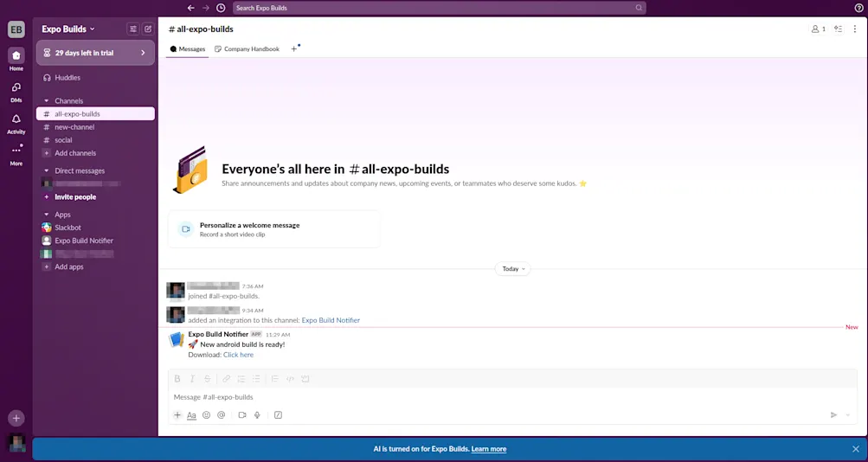868x462 pixels.
Task: Insert an ordered list
Action: point(241,379)
